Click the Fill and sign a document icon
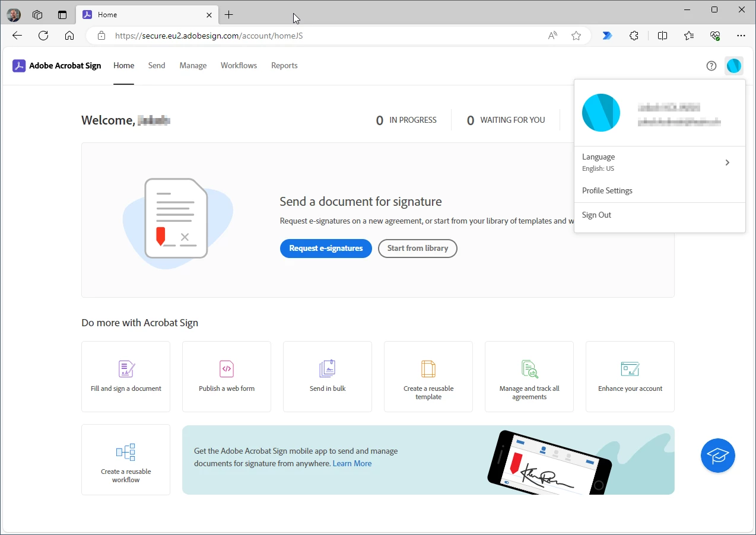 click(x=126, y=369)
